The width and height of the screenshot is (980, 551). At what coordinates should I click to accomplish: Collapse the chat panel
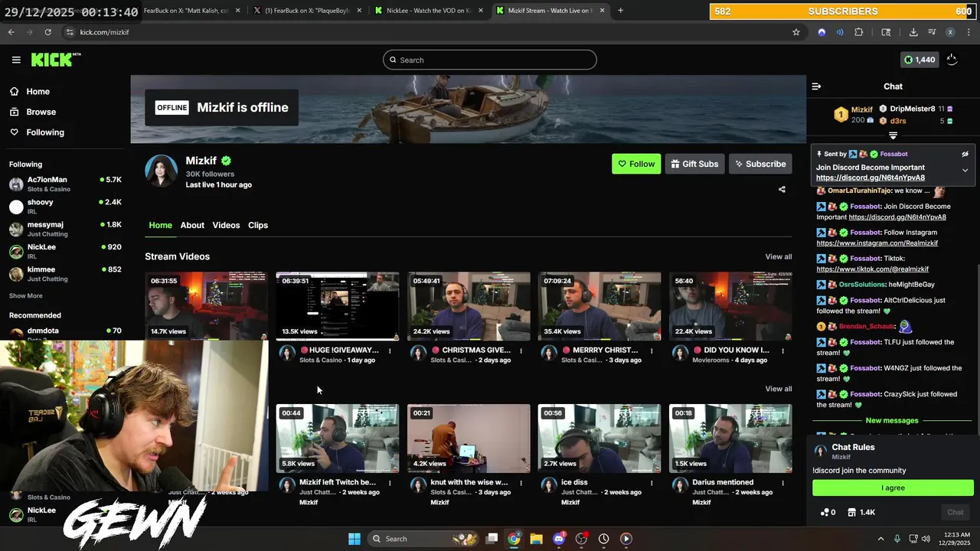pyautogui.click(x=816, y=86)
